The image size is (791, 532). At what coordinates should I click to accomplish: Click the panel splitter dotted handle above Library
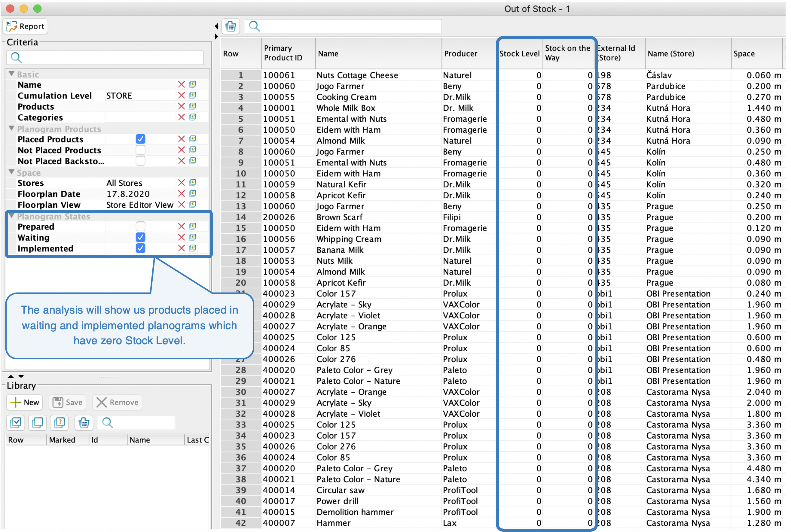coord(108,377)
